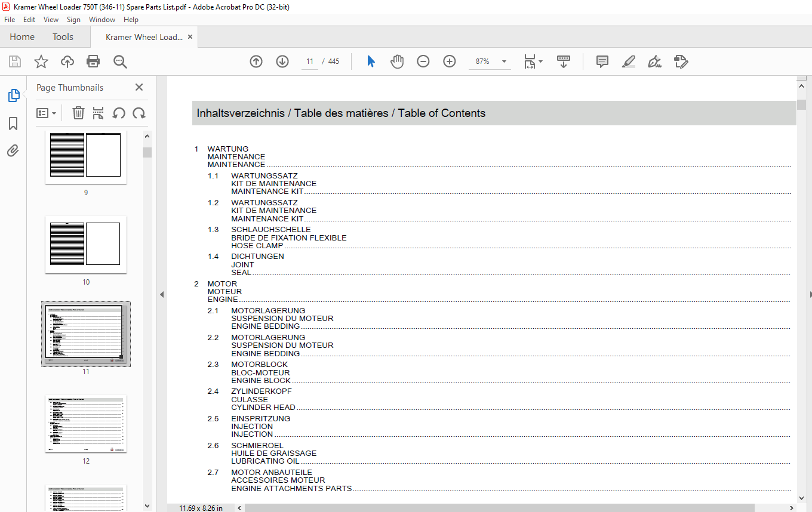Collapse the left navigation pane arrow
This screenshot has height=512, width=812.
pos(161,294)
